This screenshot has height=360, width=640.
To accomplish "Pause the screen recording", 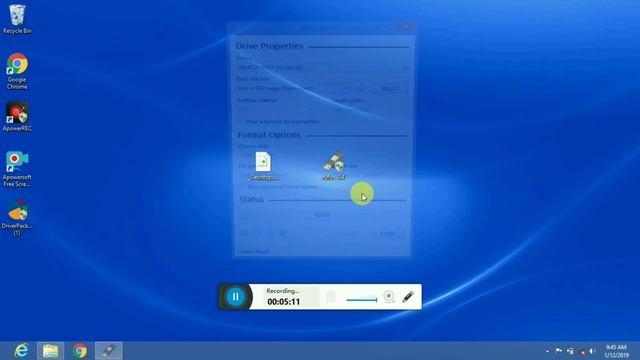I will tap(236, 297).
